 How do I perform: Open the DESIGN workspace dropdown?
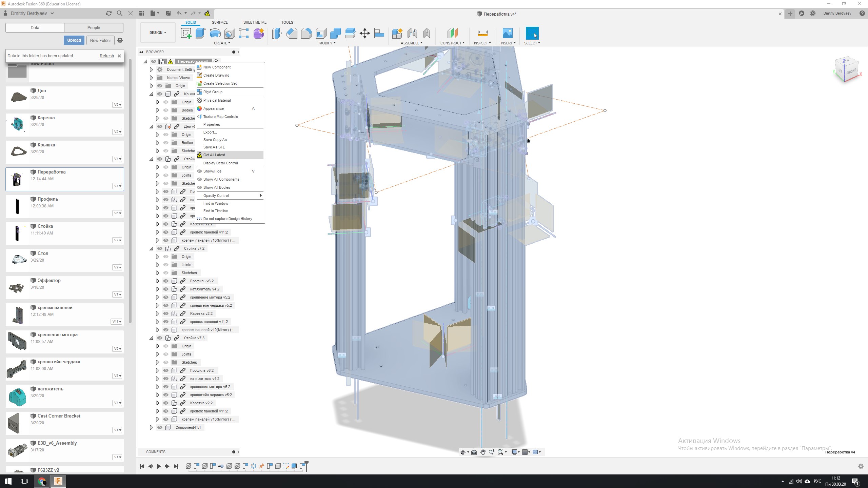[158, 33]
